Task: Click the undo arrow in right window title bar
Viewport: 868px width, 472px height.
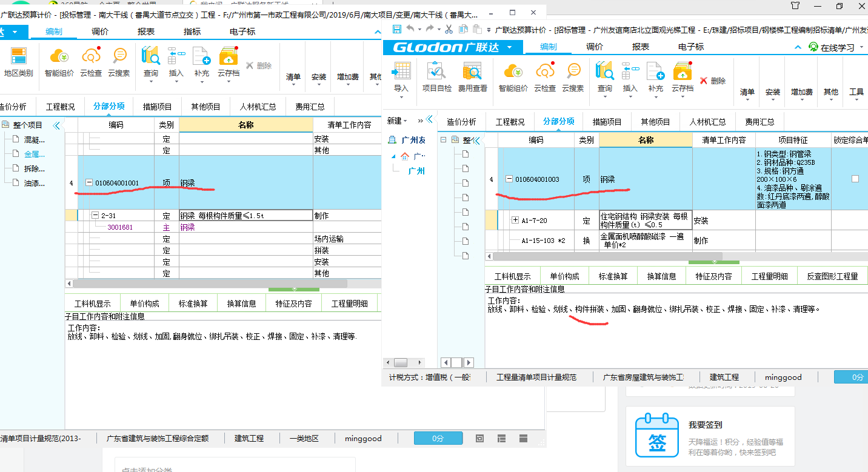Action: click(x=411, y=29)
